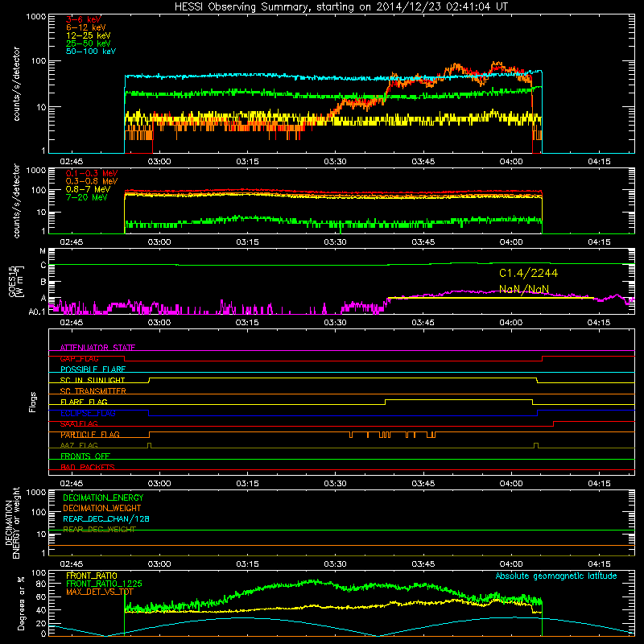Click 04:15 tick under the keV panel
This screenshot has width=644, height=644.
[599, 162]
